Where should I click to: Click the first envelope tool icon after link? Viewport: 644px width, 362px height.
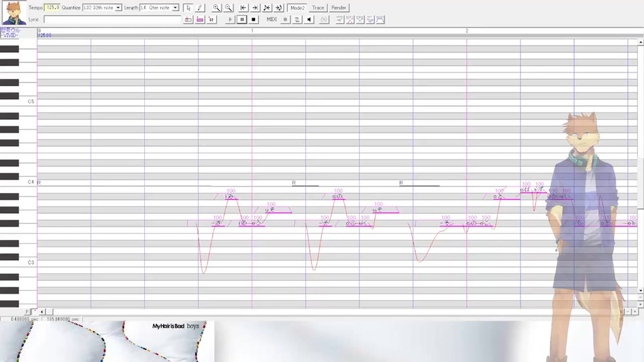(x=339, y=19)
